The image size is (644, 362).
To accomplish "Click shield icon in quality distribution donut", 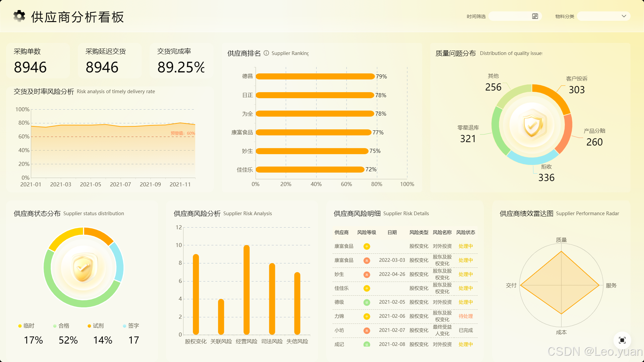I will [532, 125].
